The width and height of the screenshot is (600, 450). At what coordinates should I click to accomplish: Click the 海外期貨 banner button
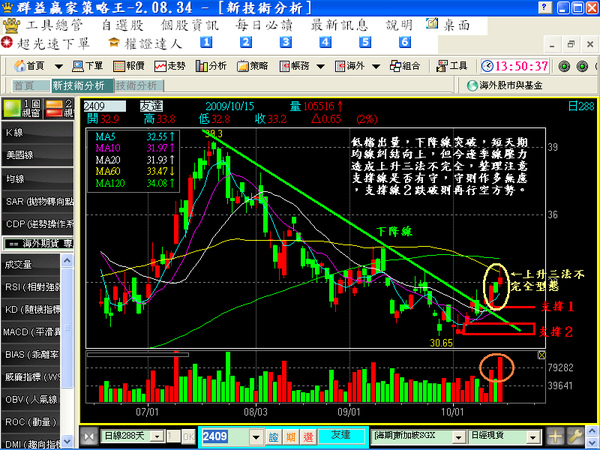pos(38,243)
